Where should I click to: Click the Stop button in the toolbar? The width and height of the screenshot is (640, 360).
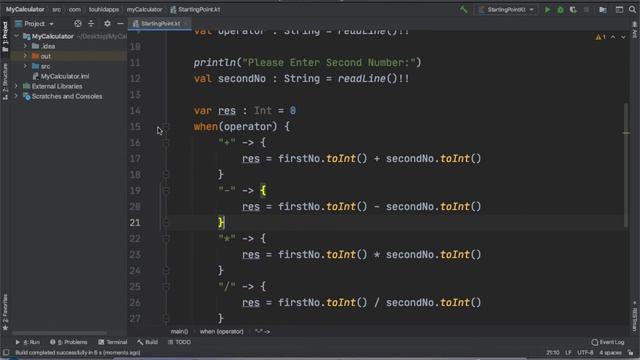pyautogui.click(x=587, y=9)
